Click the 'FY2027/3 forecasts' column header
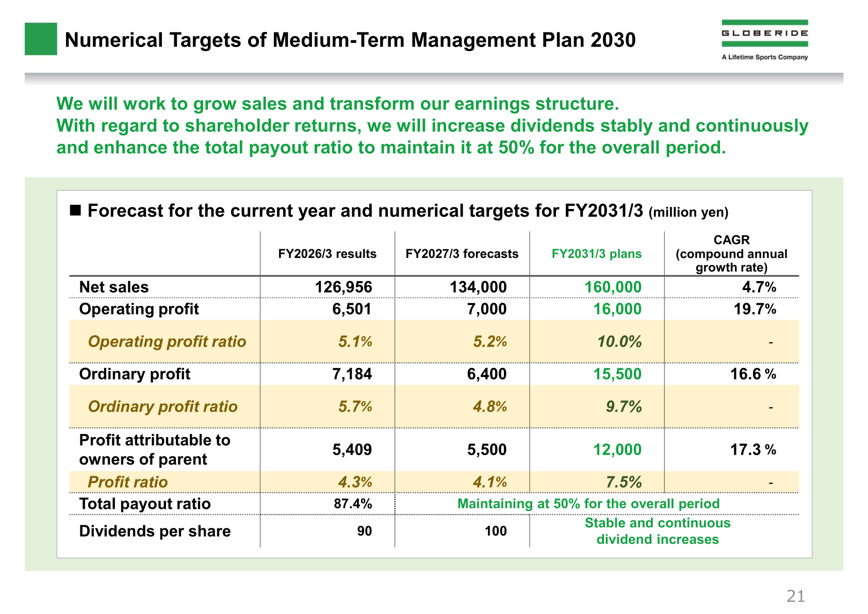The image size is (868, 614). coord(462,254)
